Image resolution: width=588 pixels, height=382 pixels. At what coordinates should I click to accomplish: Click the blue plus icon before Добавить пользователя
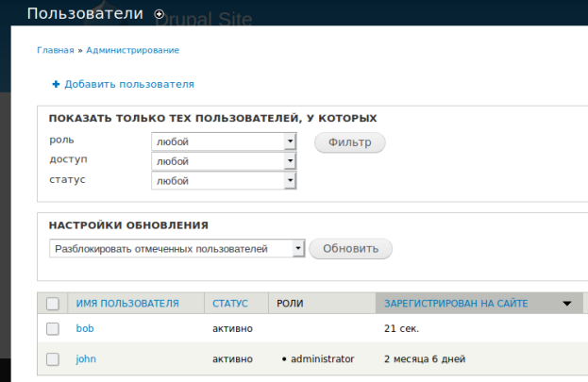tap(56, 84)
